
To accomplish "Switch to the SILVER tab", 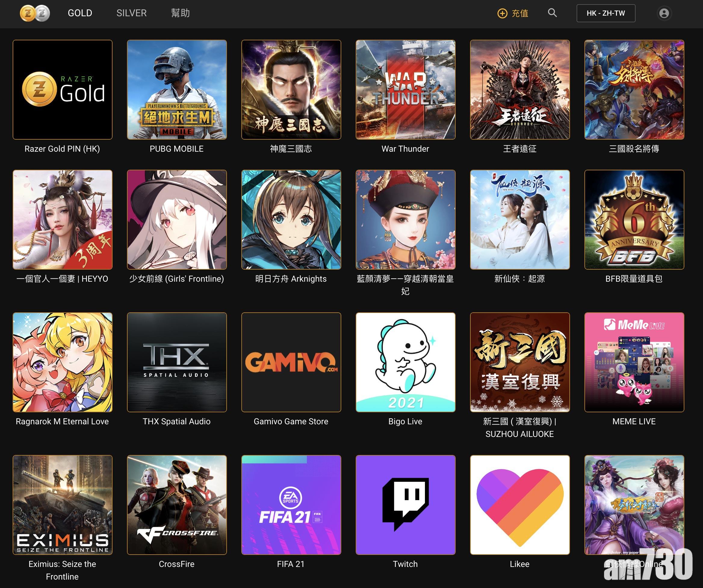I will 131,13.
